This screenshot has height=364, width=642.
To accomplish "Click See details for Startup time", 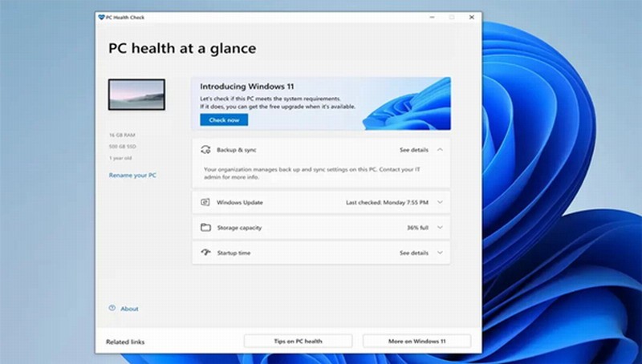I will pos(414,253).
